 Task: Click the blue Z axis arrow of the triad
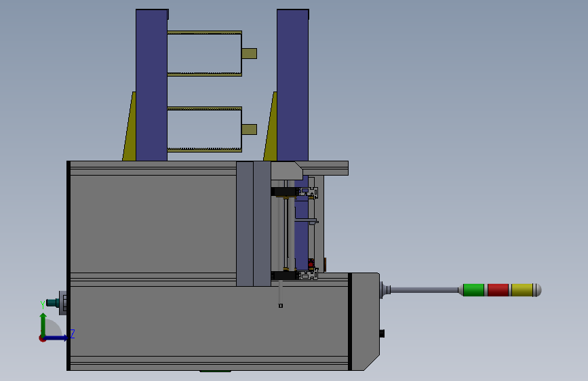pyautogui.click(x=58, y=338)
